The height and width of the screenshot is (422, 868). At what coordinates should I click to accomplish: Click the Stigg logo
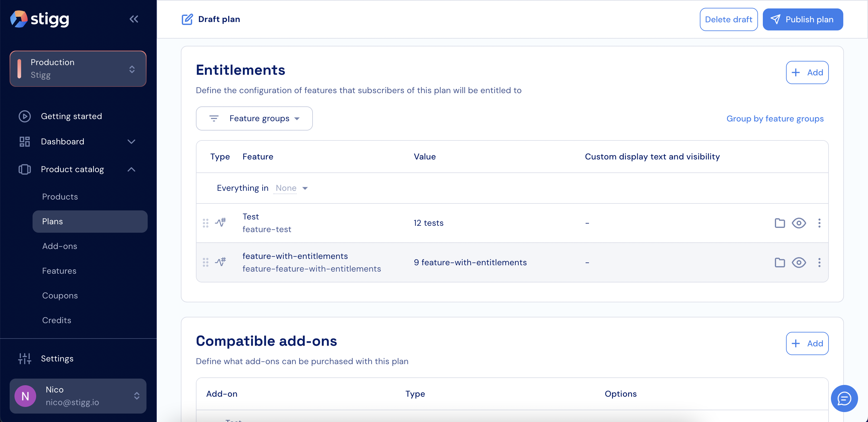pyautogui.click(x=40, y=19)
